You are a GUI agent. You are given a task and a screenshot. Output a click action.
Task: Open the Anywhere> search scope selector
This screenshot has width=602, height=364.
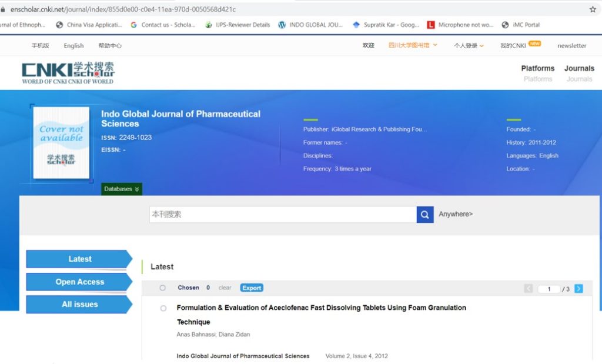456,214
